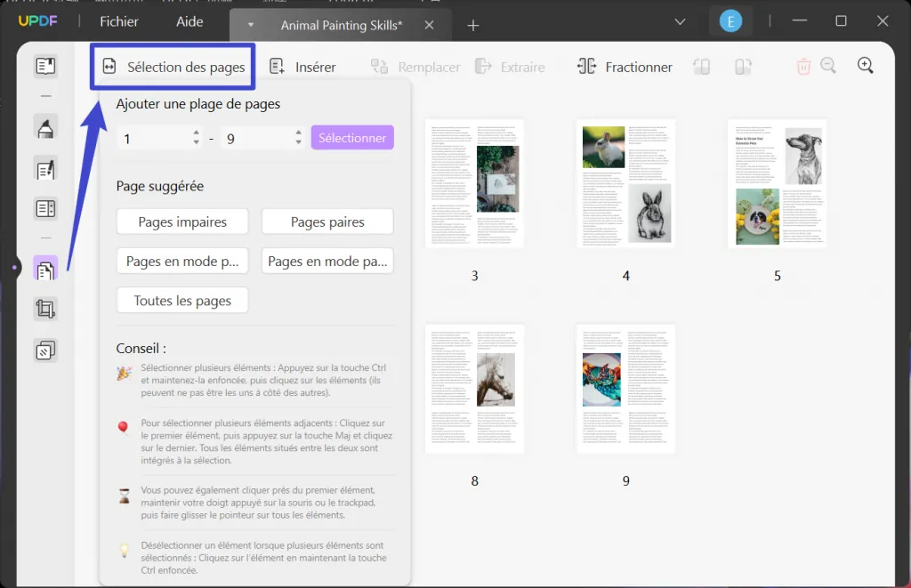The width and height of the screenshot is (911, 588).
Task: Zoom out of the page thumbnails
Action: [829, 65]
